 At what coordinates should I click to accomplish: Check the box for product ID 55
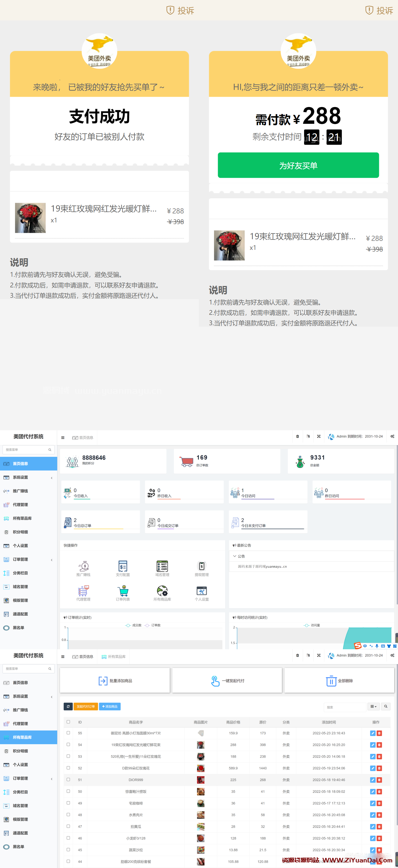[x=68, y=733]
